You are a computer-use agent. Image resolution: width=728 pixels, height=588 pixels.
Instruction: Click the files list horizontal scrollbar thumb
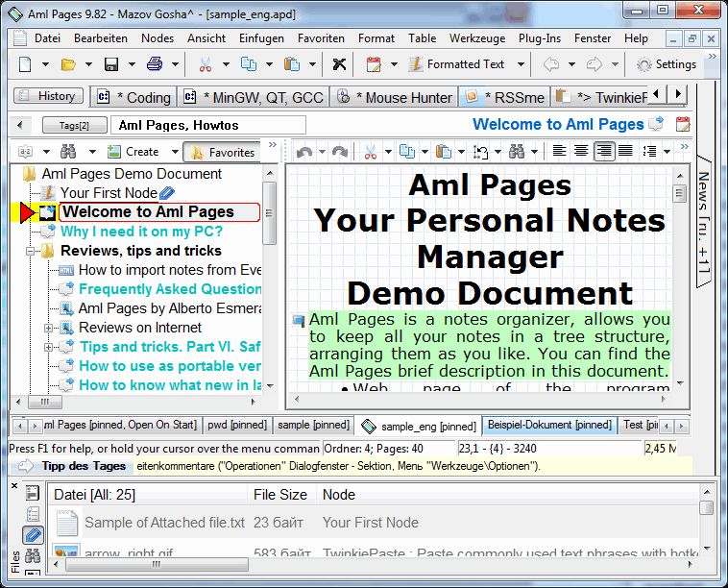(157, 564)
